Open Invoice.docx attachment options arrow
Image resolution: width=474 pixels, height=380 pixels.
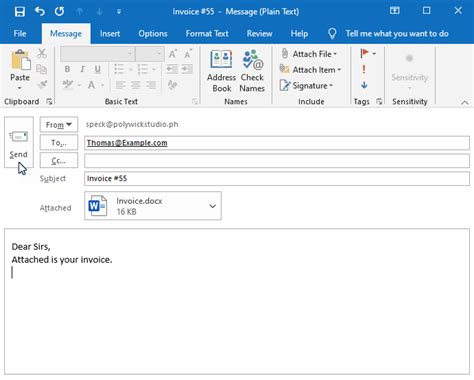click(x=213, y=206)
